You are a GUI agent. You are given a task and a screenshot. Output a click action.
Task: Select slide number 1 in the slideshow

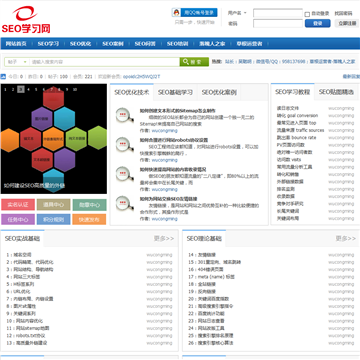tap(6, 89)
